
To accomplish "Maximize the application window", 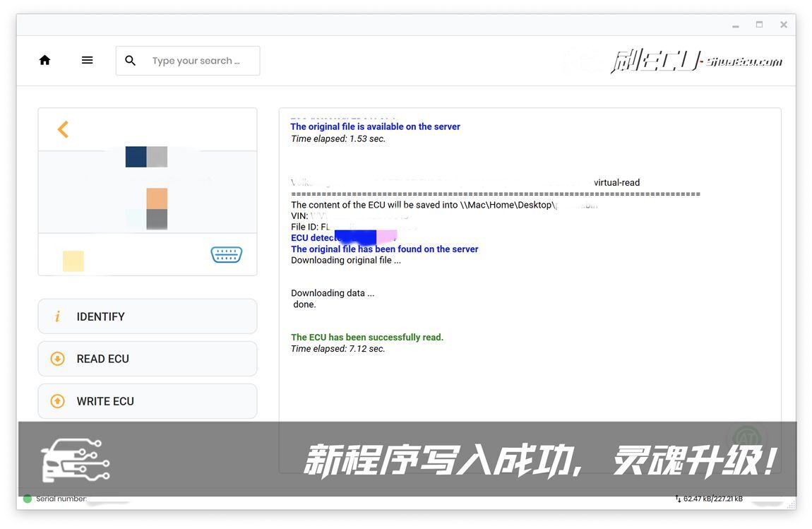I will click(x=759, y=25).
